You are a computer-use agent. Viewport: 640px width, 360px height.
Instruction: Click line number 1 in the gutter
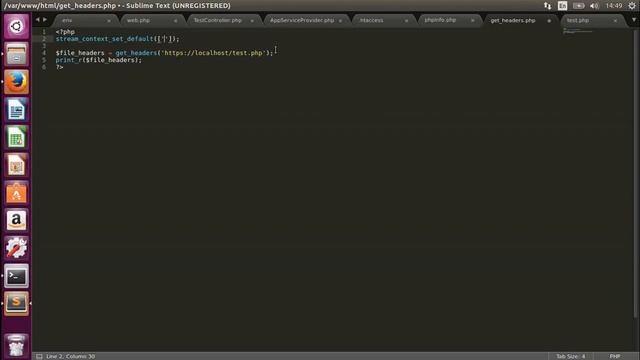(x=44, y=32)
